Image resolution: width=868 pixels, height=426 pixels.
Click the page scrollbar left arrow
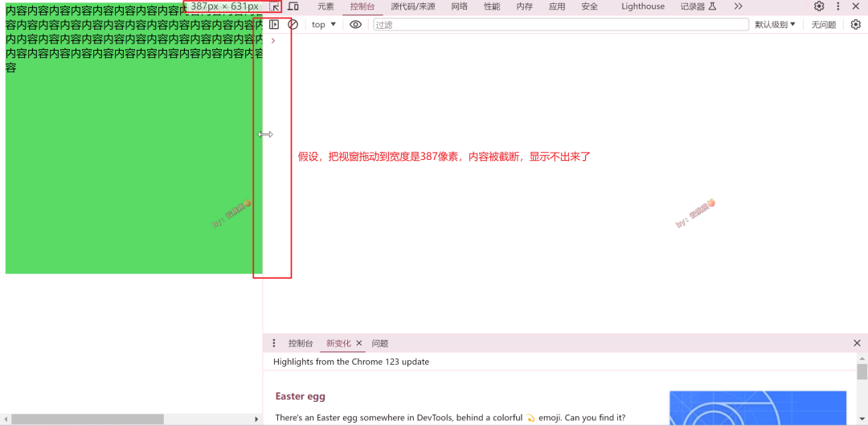tap(5, 420)
